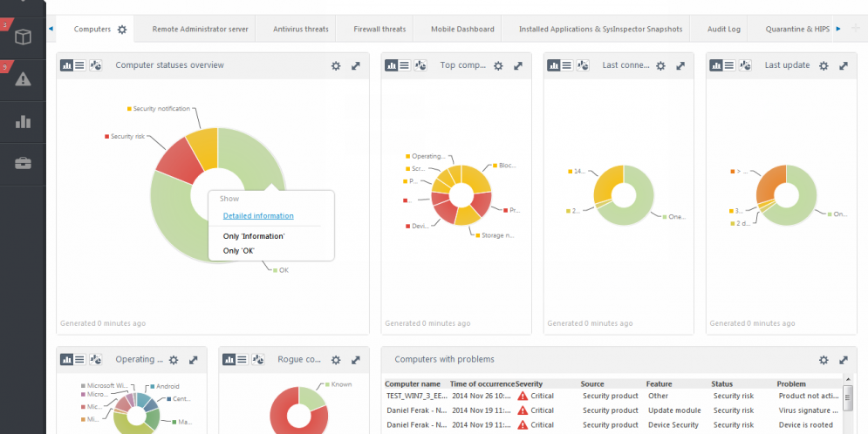Select Only 'OK' in the popup menu

pos(238,251)
